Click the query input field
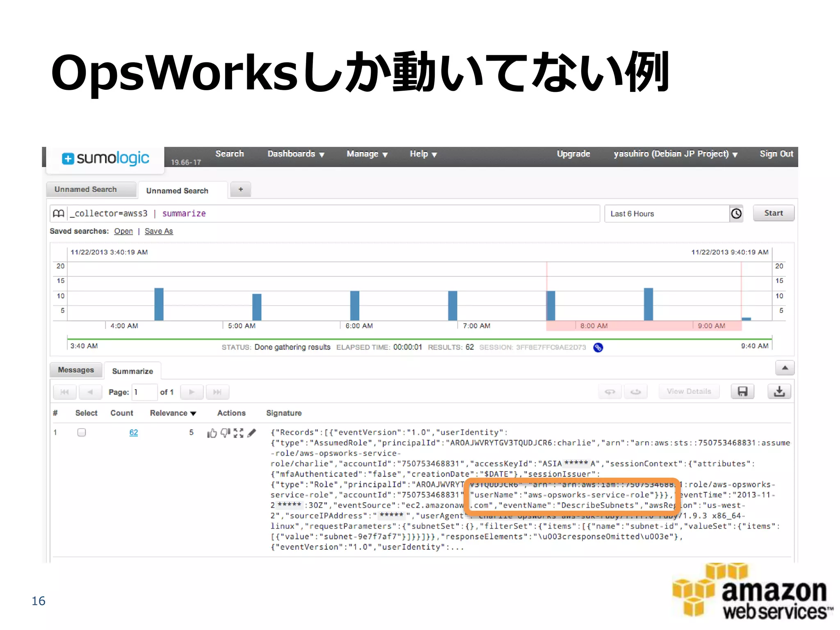Screen dimensions: 840x630 (334, 214)
